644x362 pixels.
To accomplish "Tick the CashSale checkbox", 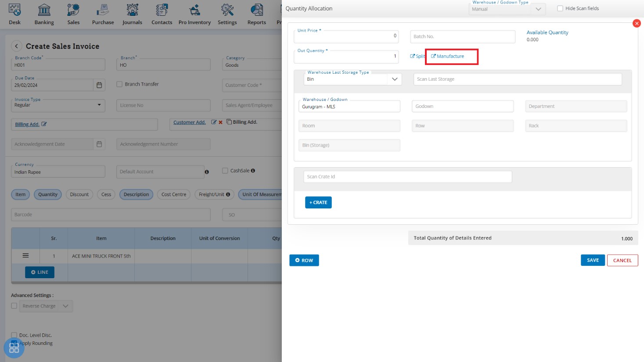I will [x=225, y=171].
